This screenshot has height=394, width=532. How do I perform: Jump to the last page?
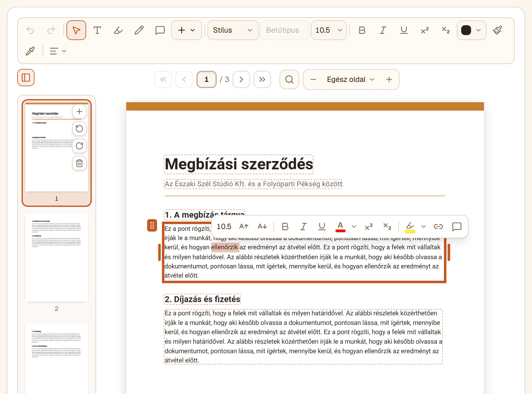(x=262, y=79)
